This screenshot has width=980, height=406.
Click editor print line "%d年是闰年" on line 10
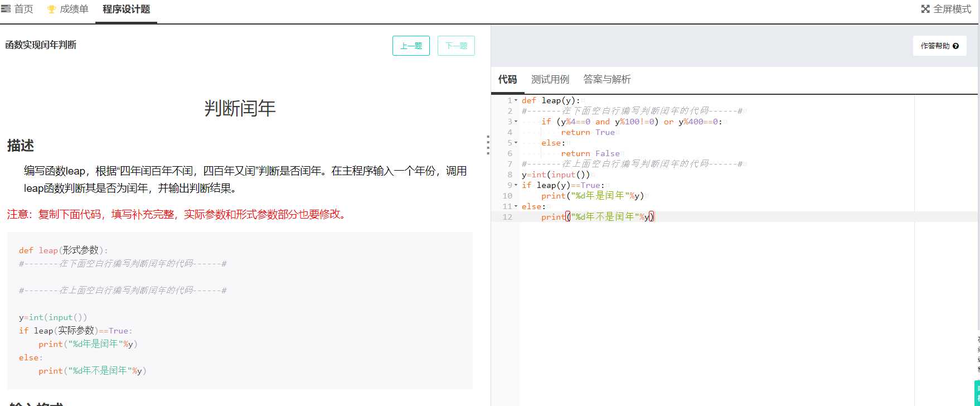pyautogui.click(x=593, y=196)
